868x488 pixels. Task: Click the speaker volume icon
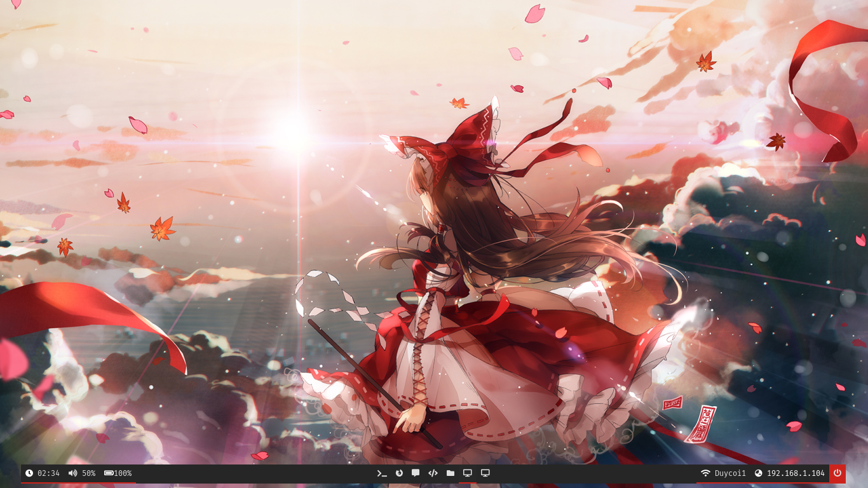click(72, 473)
